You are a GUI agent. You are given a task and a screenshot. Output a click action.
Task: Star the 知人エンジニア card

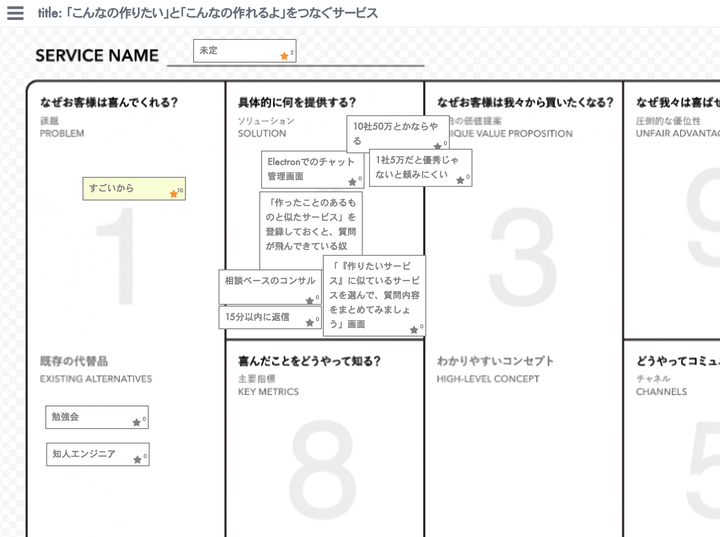(x=137, y=459)
